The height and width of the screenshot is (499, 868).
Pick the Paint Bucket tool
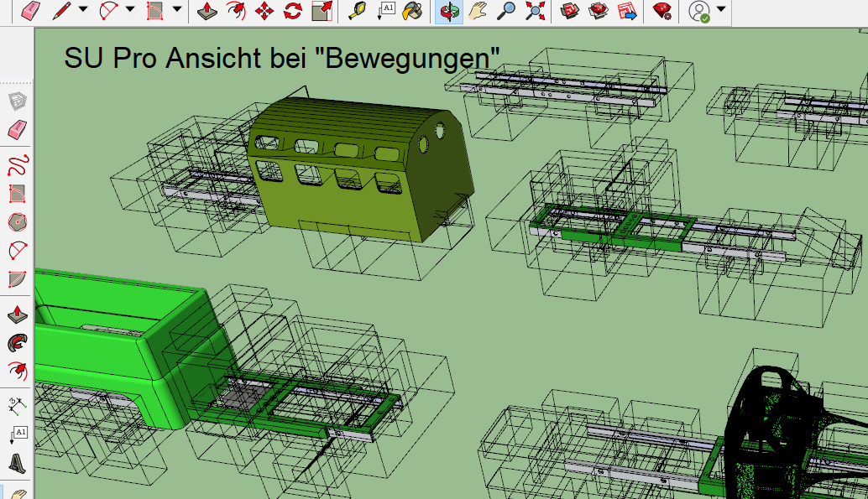411,11
